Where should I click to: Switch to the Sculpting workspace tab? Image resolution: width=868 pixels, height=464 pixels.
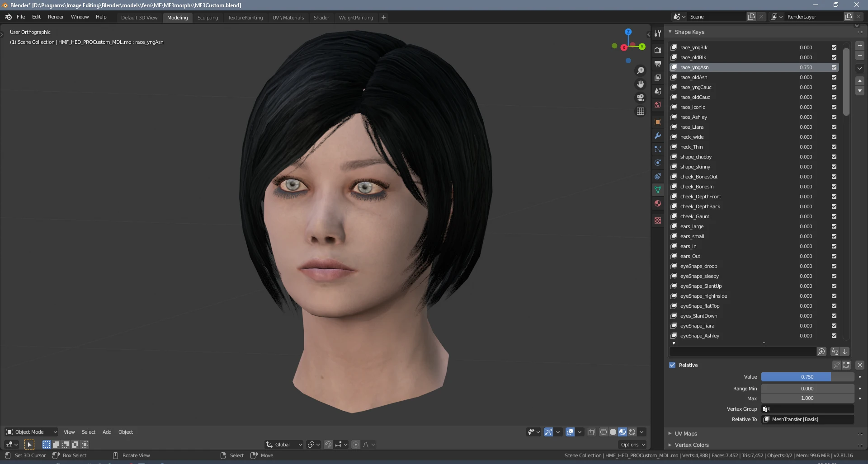tap(208, 18)
